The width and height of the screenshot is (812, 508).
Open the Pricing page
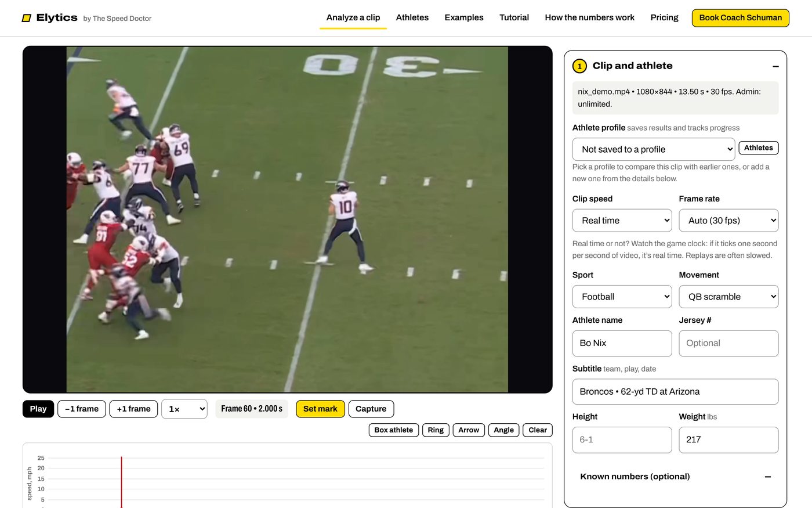tap(664, 17)
